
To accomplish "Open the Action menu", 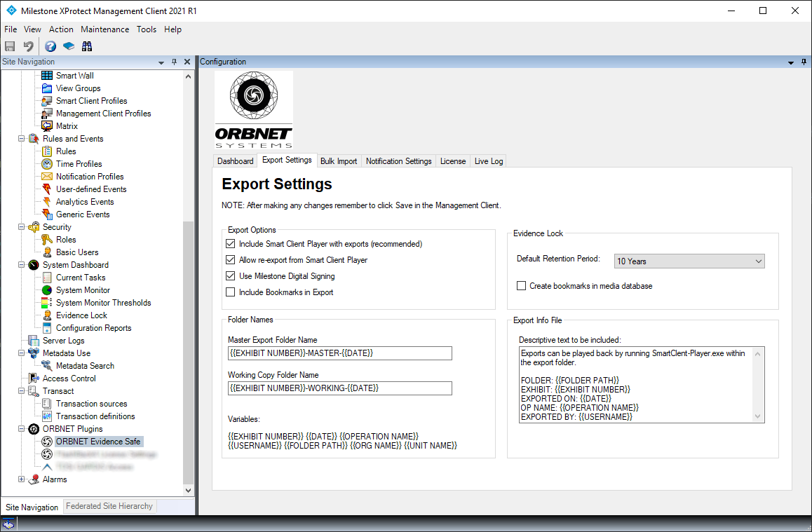I will (61, 29).
